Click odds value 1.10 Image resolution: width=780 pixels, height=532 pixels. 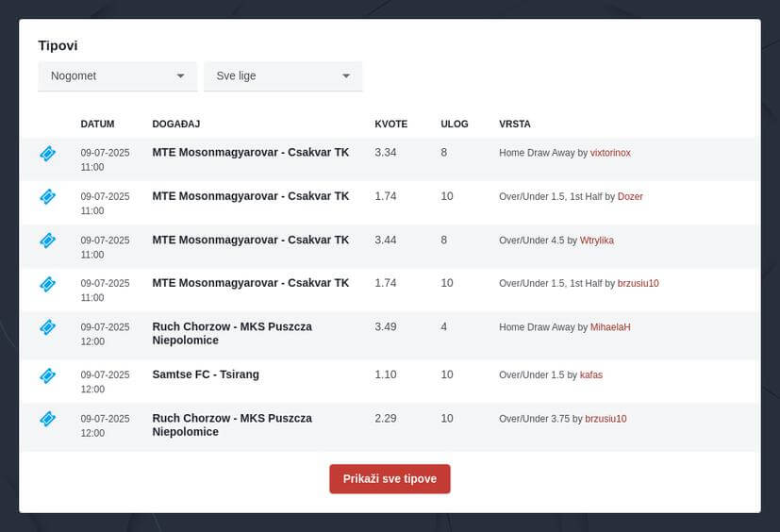pyautogui.click(x=386, y=374)
